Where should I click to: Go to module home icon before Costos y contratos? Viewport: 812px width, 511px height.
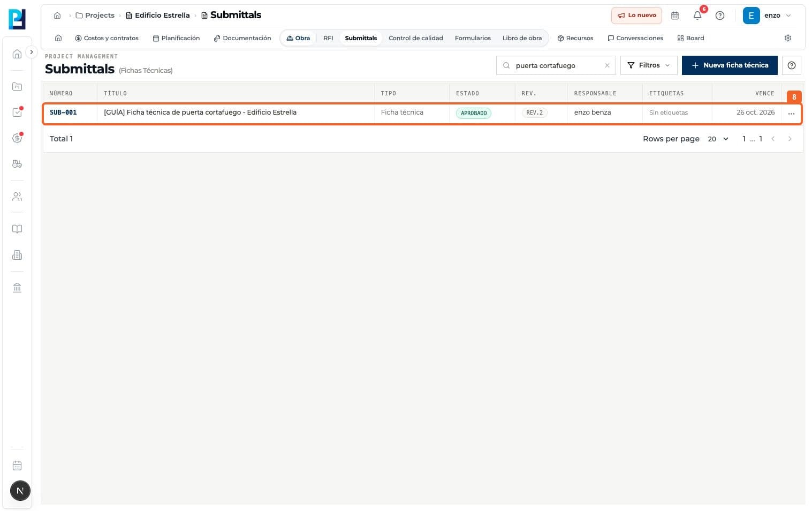coord(58,38)
